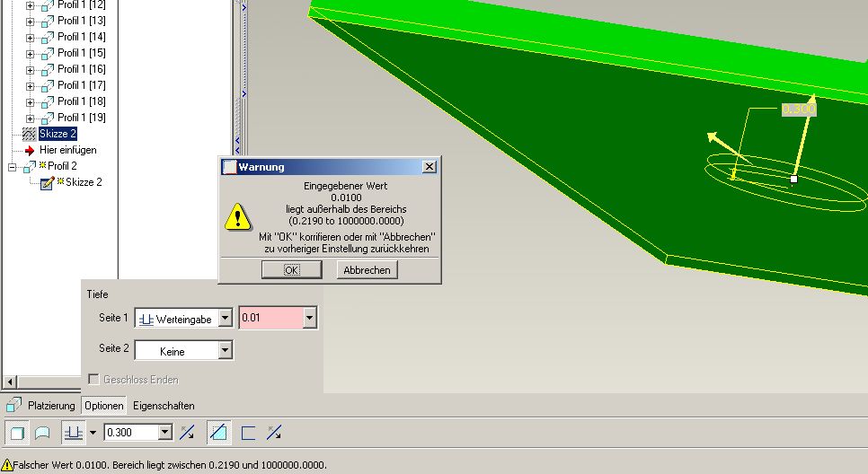
Task: Toggle the thicken sketch icon
Action: coord(248,433)
